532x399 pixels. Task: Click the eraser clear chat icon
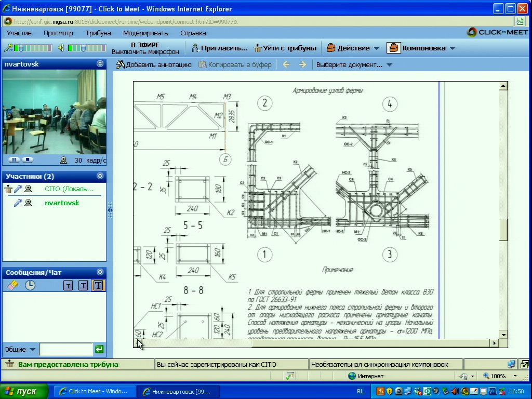coord(12,285)
